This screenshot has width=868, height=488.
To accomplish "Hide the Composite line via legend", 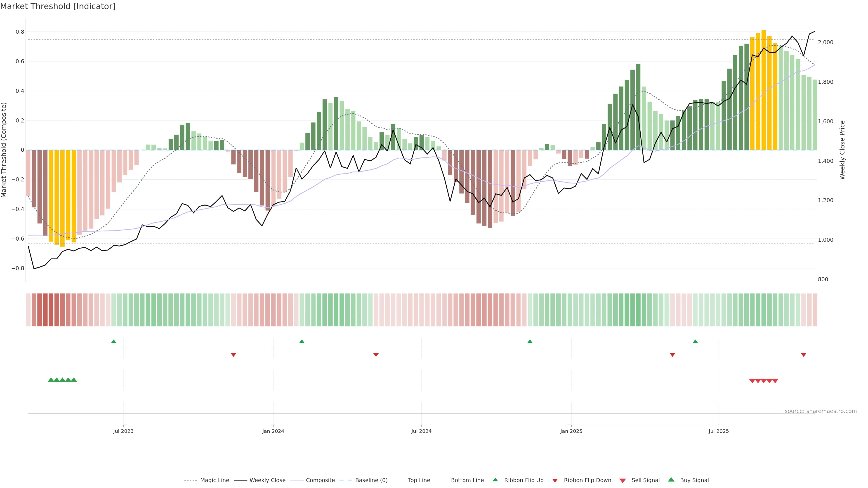I will pos(320,480).
